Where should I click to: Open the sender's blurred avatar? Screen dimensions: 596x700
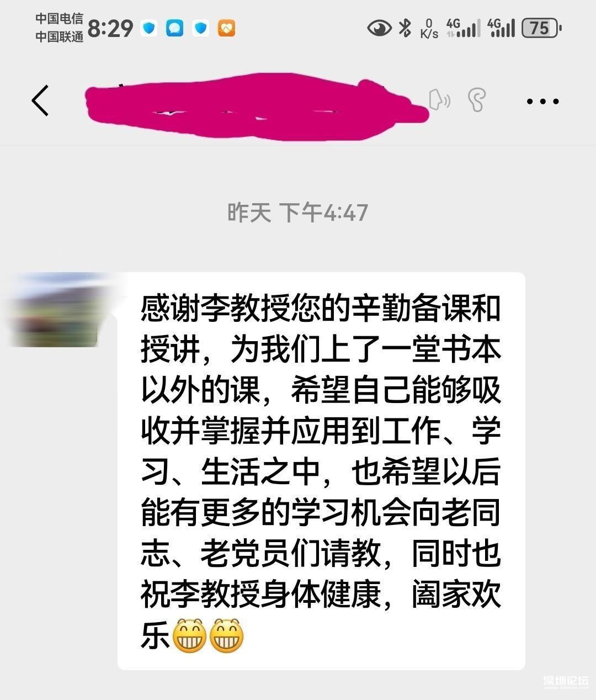click(57, 310)
